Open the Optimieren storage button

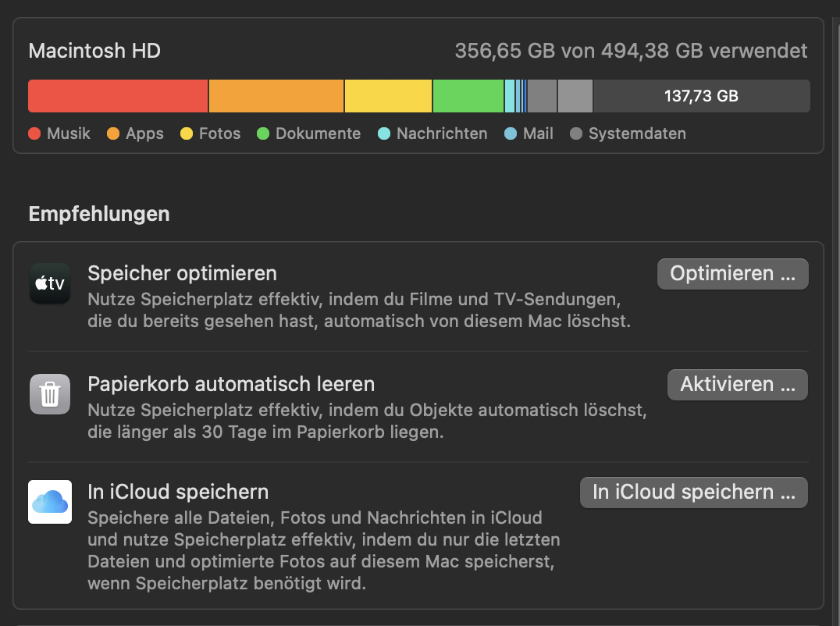733,274
